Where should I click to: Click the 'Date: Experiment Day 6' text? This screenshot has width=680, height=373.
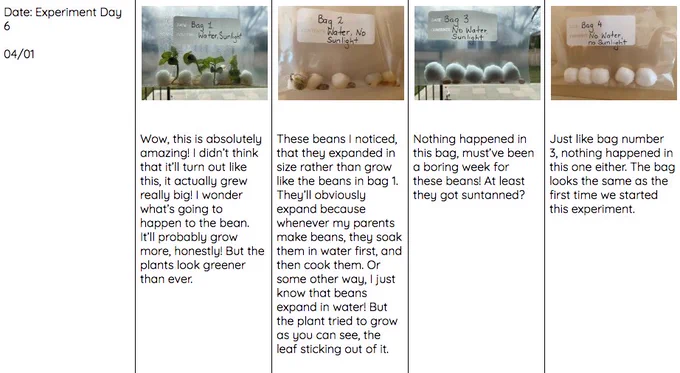63,19
